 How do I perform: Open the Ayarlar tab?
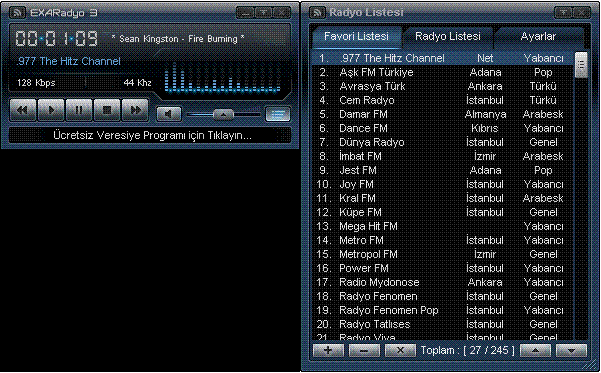pos(538,37)
